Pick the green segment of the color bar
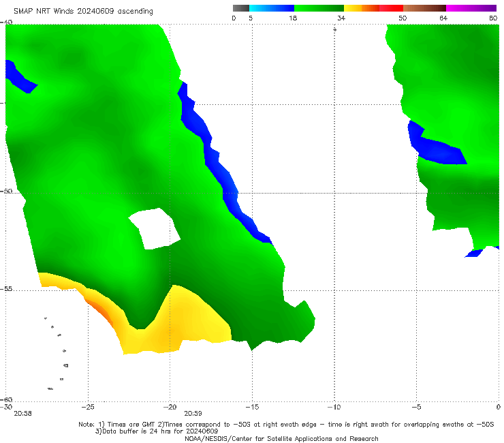This screenshot has height=443, width=504. (319, 8)
